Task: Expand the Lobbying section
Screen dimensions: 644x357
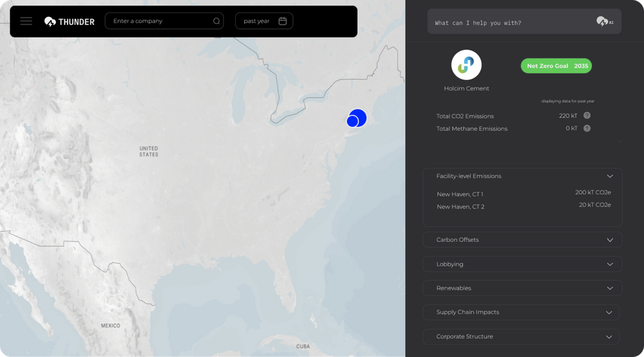Action: click(609, 264)
